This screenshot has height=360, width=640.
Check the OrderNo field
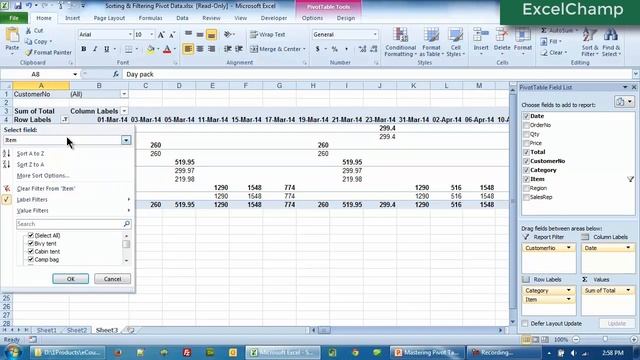[526, 125]
